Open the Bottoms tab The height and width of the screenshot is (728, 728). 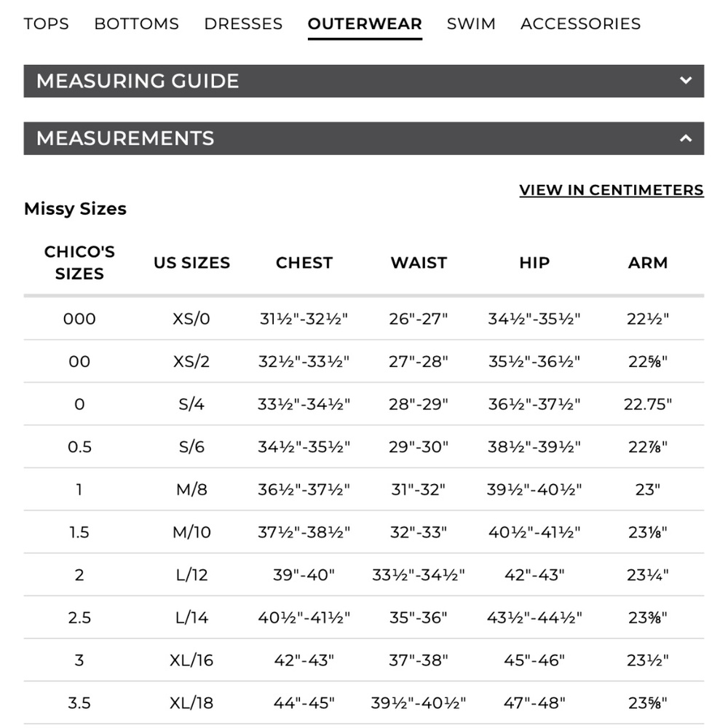coord(136,23)
